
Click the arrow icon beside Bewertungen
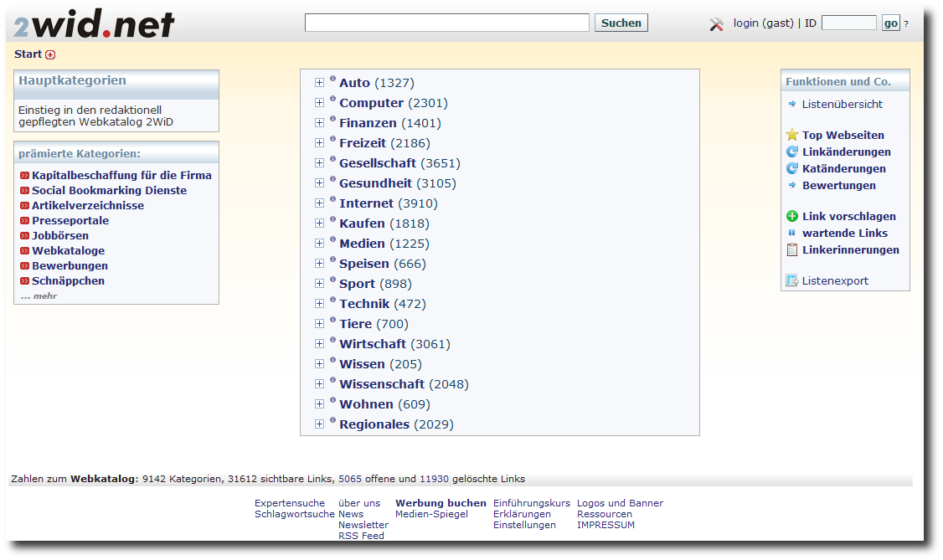(x=792, y=185)
